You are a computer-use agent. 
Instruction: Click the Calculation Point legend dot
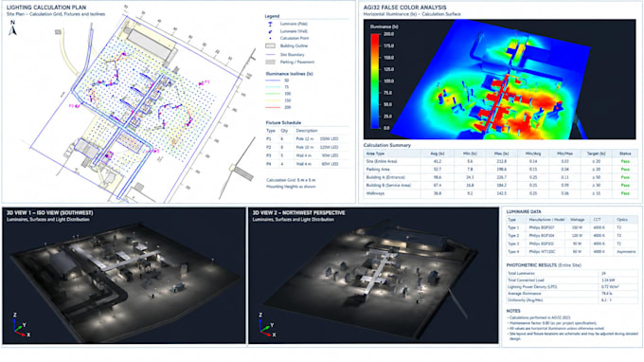(270, 38)
